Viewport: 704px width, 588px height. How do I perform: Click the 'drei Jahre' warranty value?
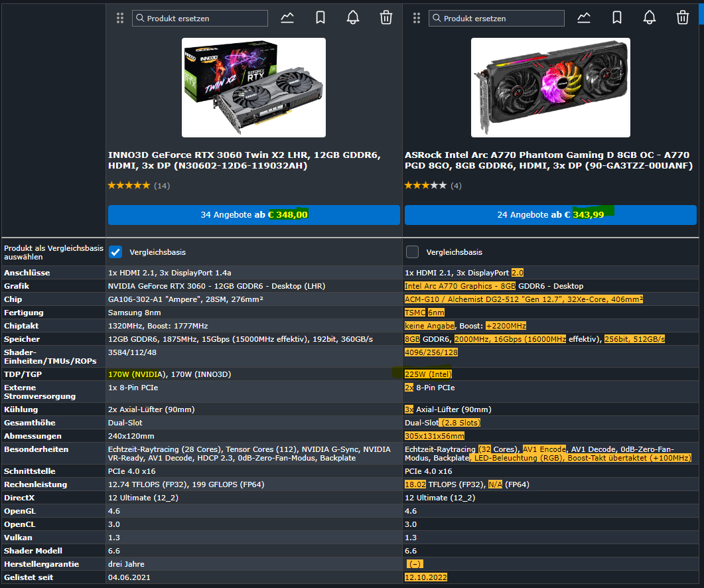[x=126, y=563]
